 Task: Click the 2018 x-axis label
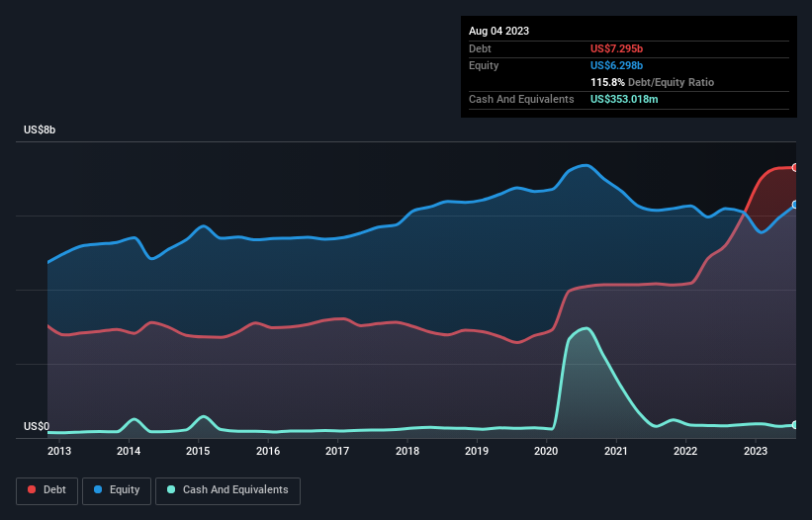[407, 451]
